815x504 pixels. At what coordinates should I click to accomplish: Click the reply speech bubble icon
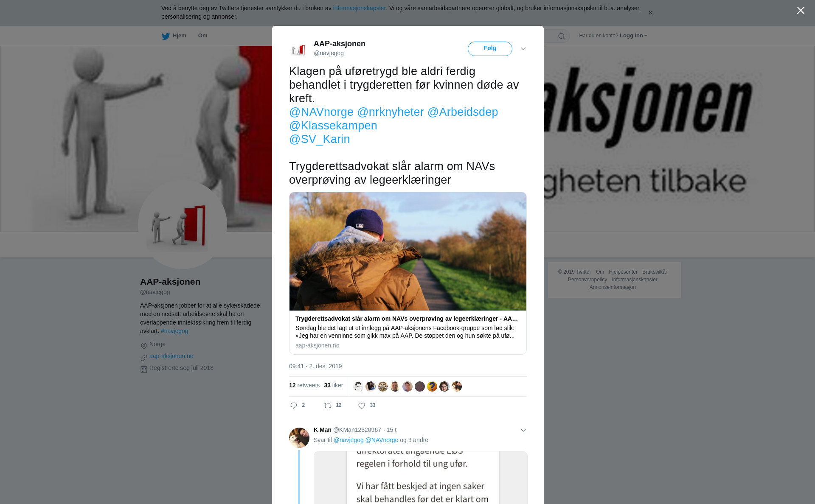tap(294, 406)
